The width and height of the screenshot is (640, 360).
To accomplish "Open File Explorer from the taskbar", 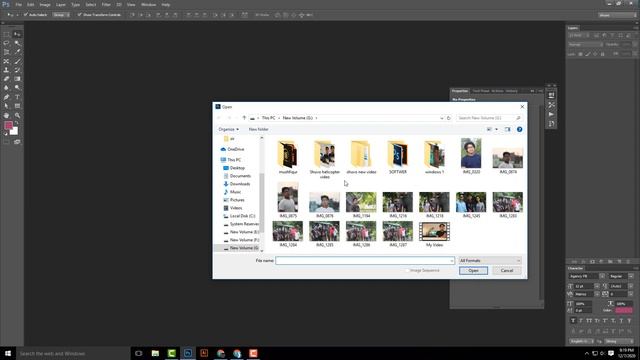I will click(155, 353).
